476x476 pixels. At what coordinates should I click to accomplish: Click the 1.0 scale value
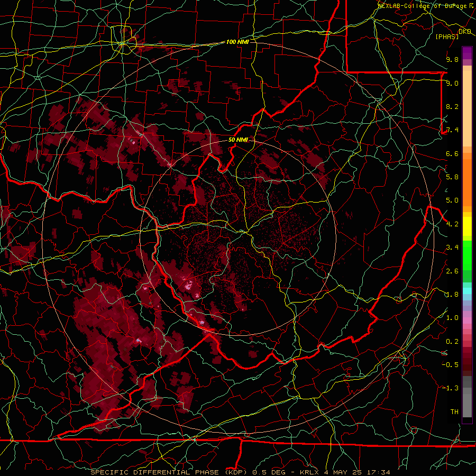click(452, 318)
